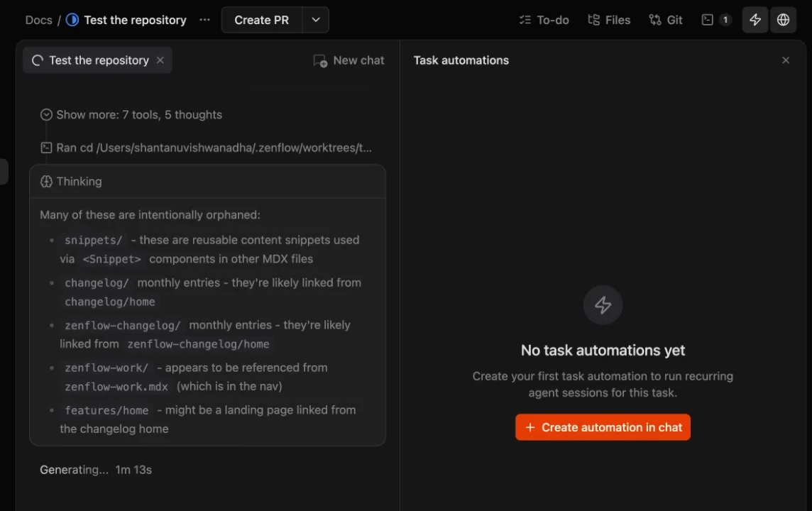
Task: Click the large lightning icon in empty state
Action: tap(603, 305)
